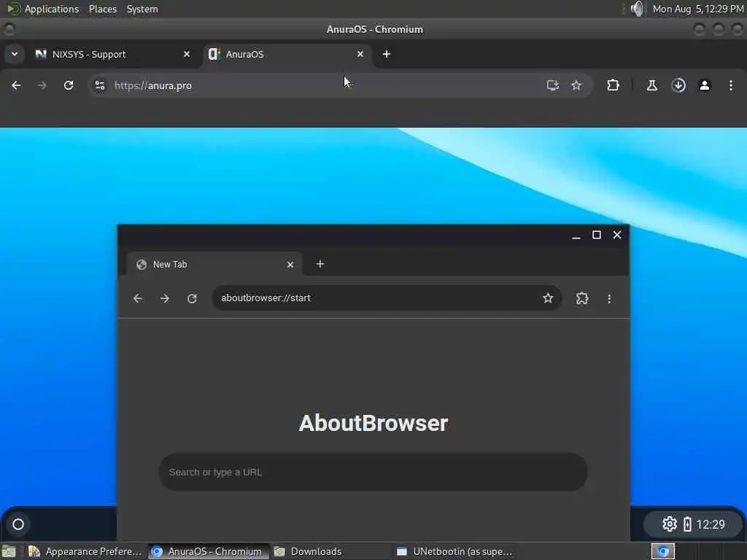
Task: Add a new tab in AboutBrowser window
Action: [x=320, y=264]
